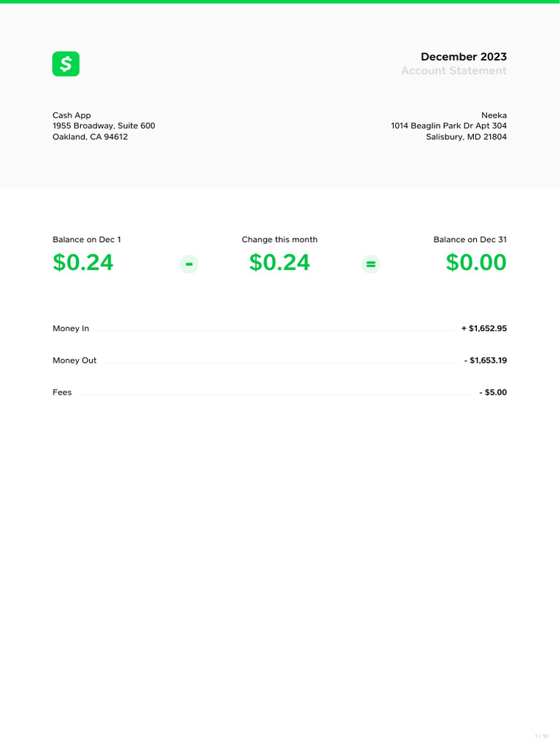The height and width of the screenshot is (747, 560).
Task: Click the Cash App company name
Action: (x=71, y=115)
